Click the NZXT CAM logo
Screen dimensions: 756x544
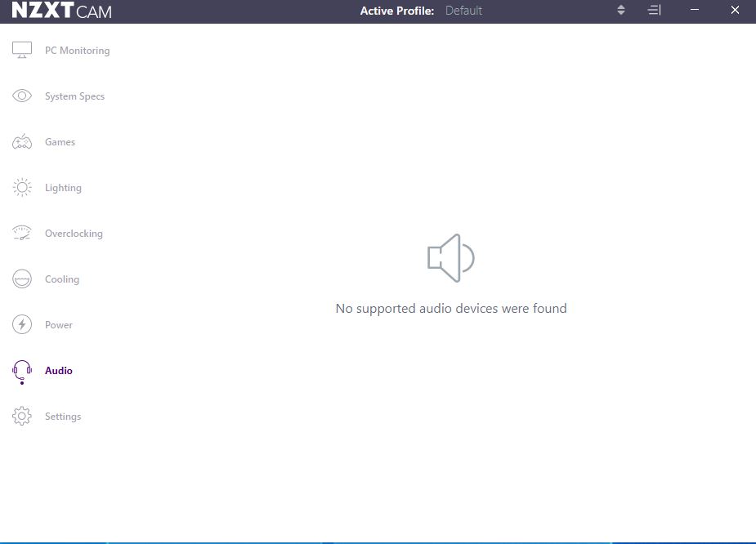(61, 10)
